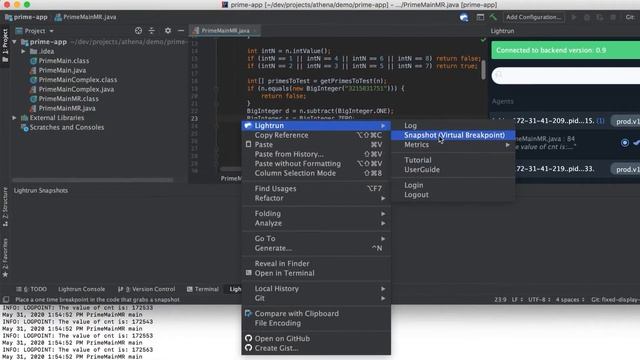Open PrimeMainComplex.class file
The height and width of the screenshot is (360, 640).
[78, 80]
